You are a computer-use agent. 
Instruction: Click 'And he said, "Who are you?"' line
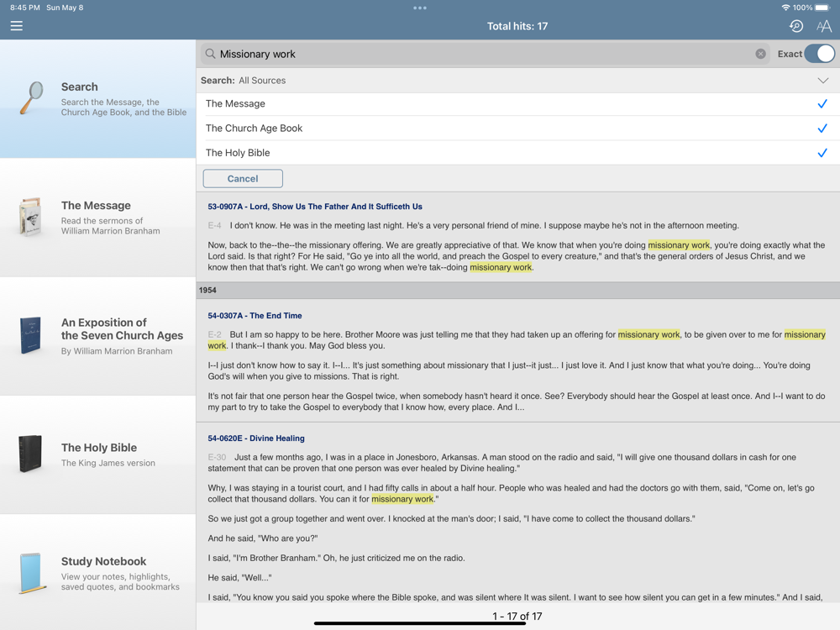tap(262, 538)
